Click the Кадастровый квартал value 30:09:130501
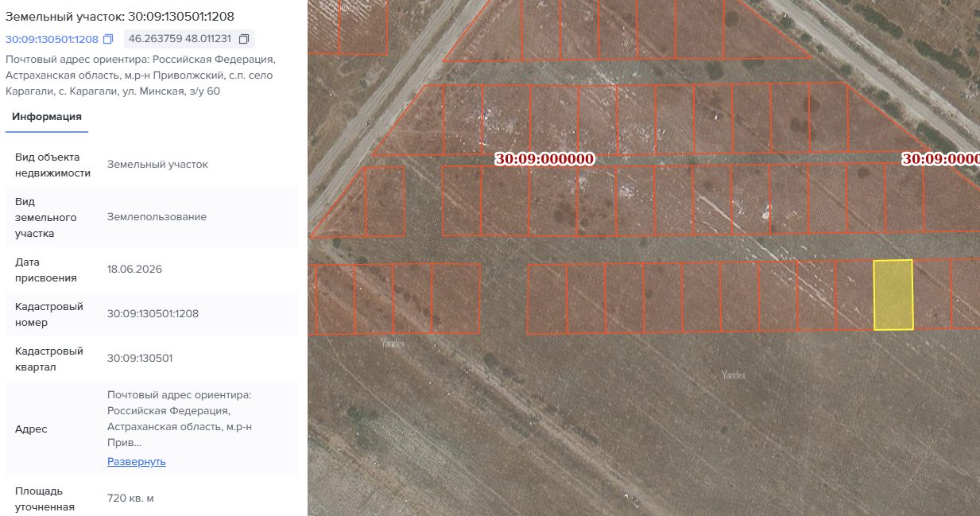980x516 pixels. (x=140, y=358)
